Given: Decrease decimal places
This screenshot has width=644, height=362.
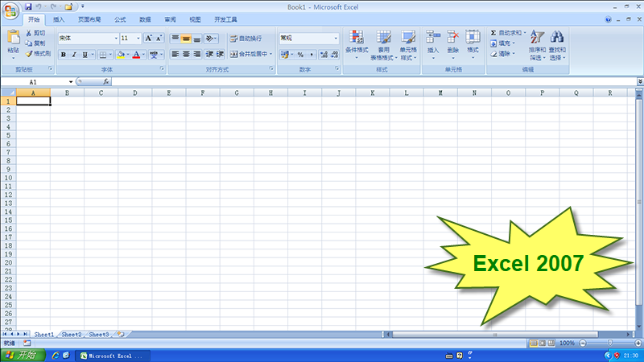Looking at the screenshot, I should [x=334, y=55].
